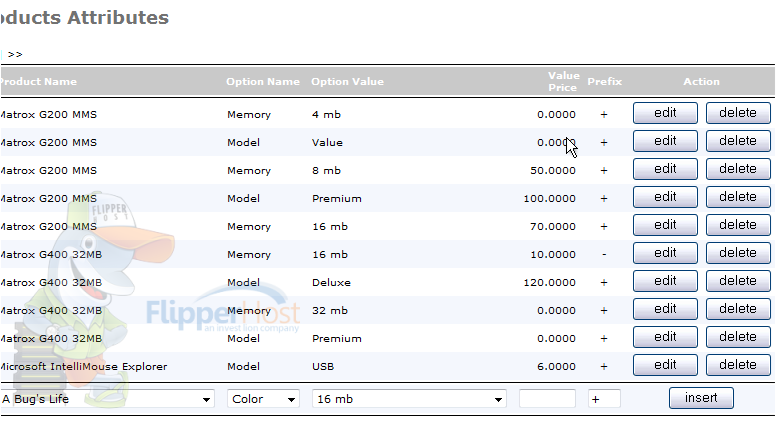Click the Prefix column header
776x422 pixels.
[x=604, y=82]
